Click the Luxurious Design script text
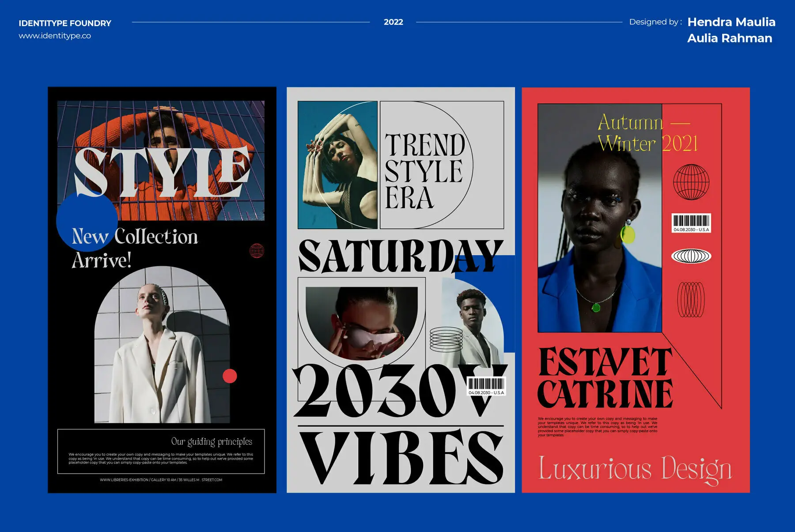Image resolution: width=795 pixels, height=532 pixels. [x=635, y=469]
